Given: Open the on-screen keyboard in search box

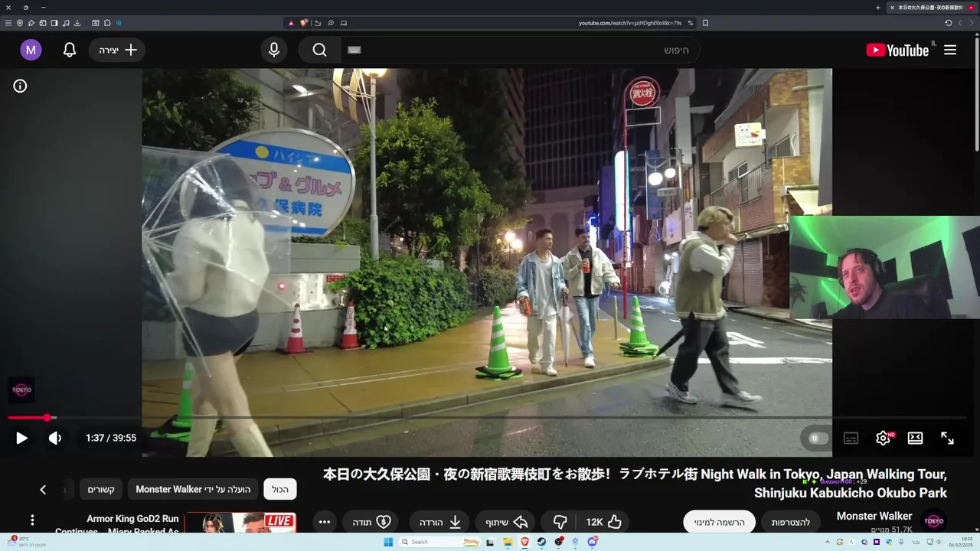Looking at the screenshot, I should coord(354,51).
